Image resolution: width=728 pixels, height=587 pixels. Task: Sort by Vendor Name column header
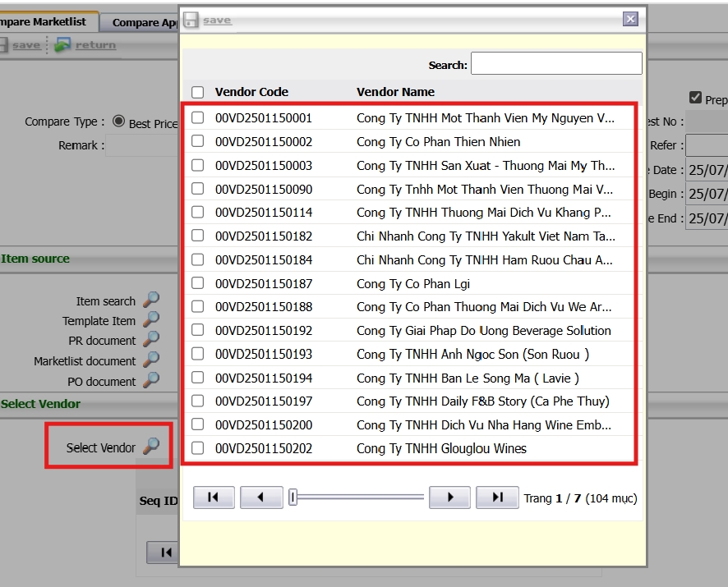point(395,92)
